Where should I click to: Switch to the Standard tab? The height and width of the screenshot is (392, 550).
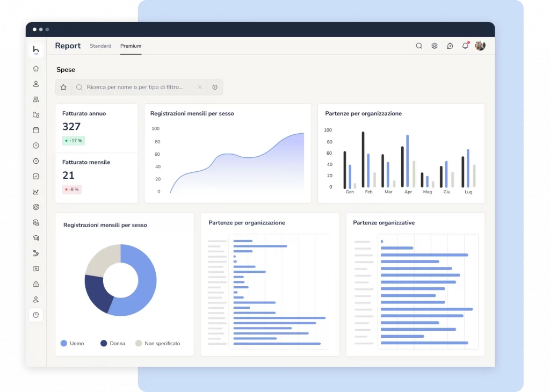[x=100, y=46]
